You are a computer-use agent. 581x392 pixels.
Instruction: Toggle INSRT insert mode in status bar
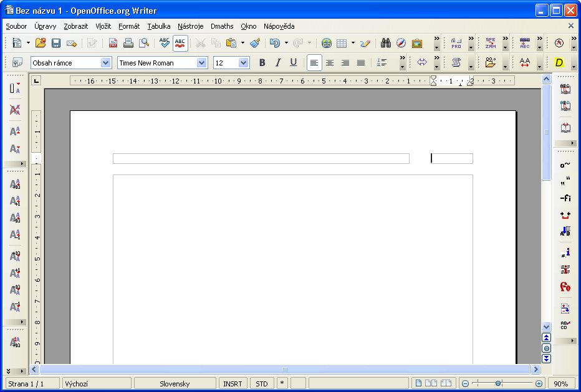tap(233, 384)
